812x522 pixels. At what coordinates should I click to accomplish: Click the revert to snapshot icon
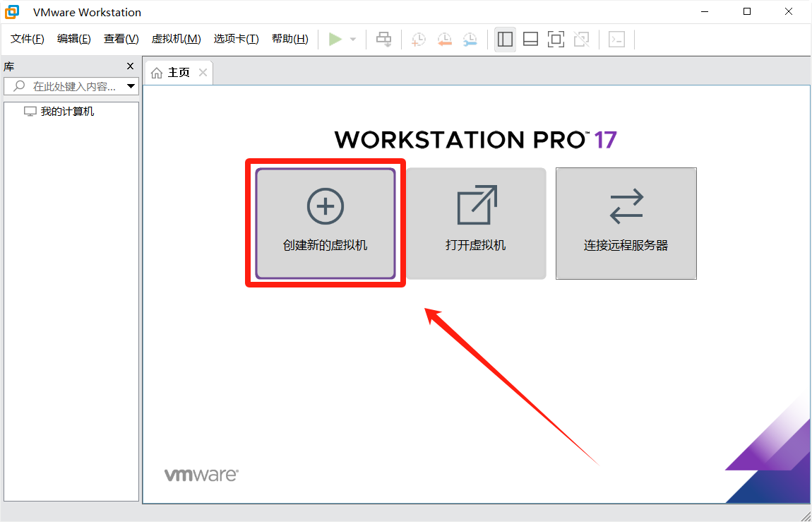click(x=444, y=40)
